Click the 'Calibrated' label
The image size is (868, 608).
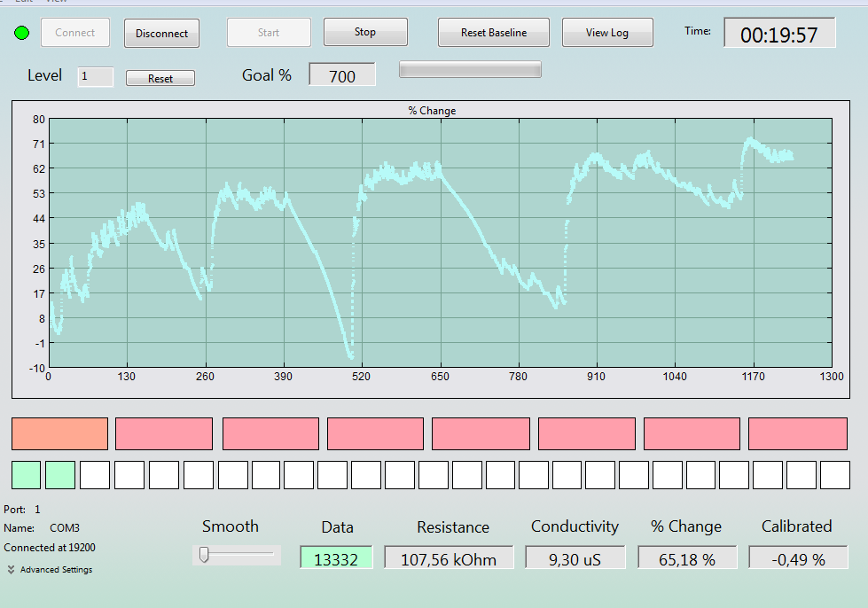click(796, 526)
